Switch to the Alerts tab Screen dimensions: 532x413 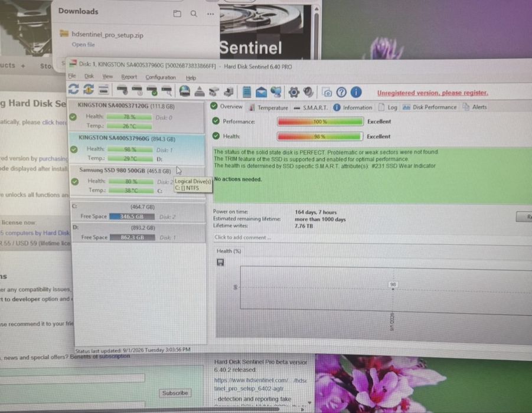(x=475, y=107)
